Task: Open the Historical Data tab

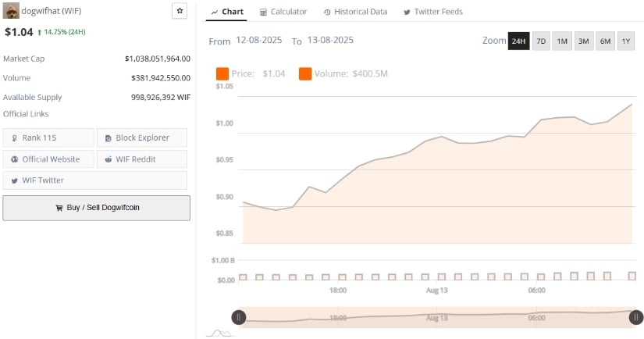Action: [x=355, y=12]
